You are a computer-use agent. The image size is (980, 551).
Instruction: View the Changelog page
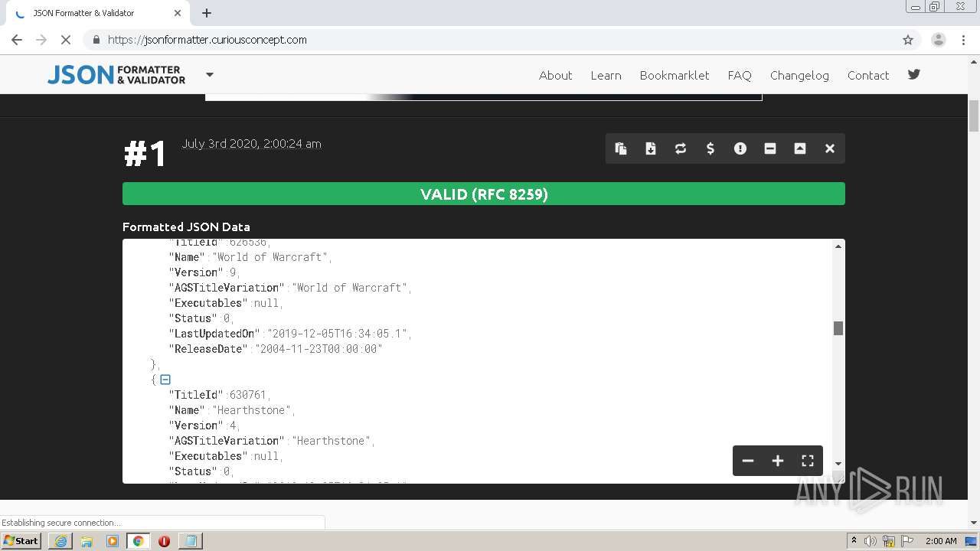click(799, 75)
